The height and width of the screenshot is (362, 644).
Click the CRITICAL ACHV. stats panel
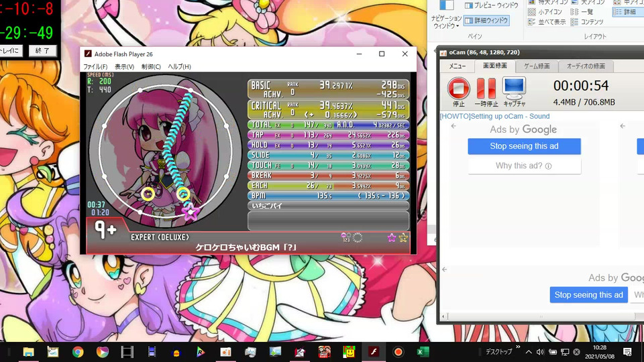click(x=328, y=109)
